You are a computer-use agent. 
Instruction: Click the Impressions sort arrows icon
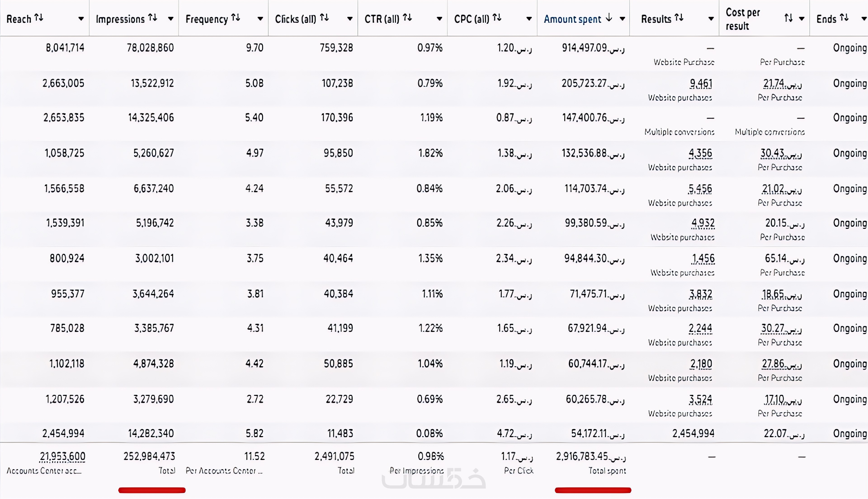(x=153, y=17)
